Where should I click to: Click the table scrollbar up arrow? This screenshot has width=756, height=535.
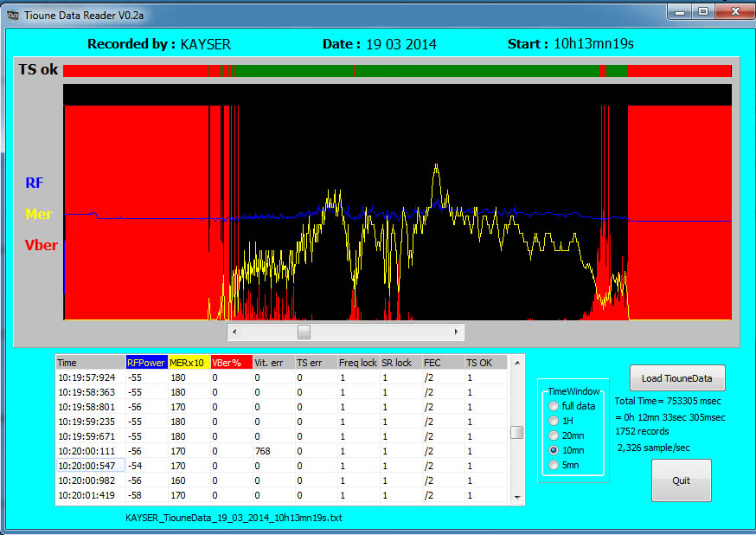(x=517, y=363)
